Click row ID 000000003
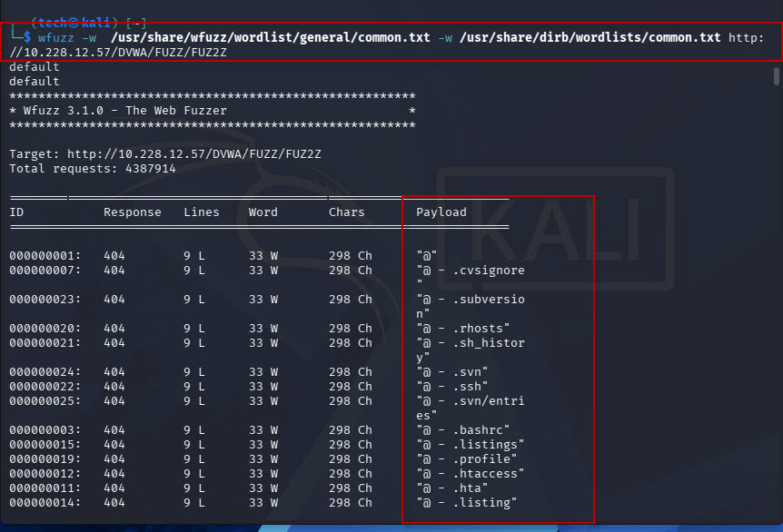Screen dimensions: 783x532 pyautogui.click(x=45, y=429)
